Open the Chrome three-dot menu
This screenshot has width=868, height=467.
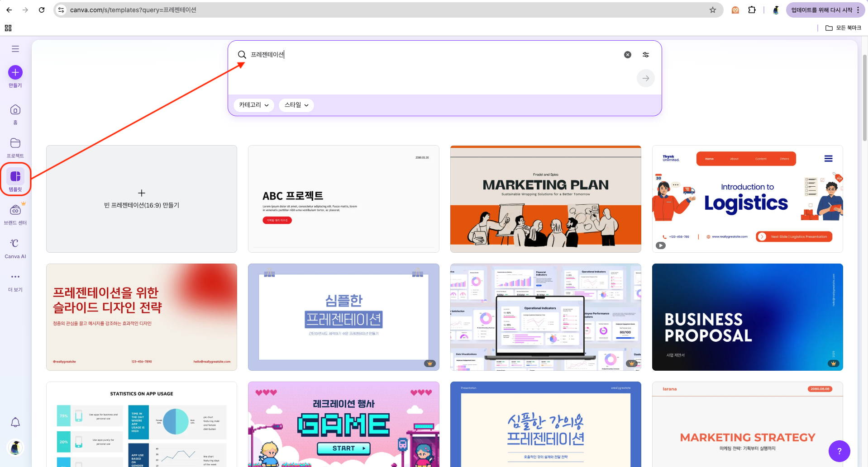coord(858,10)
